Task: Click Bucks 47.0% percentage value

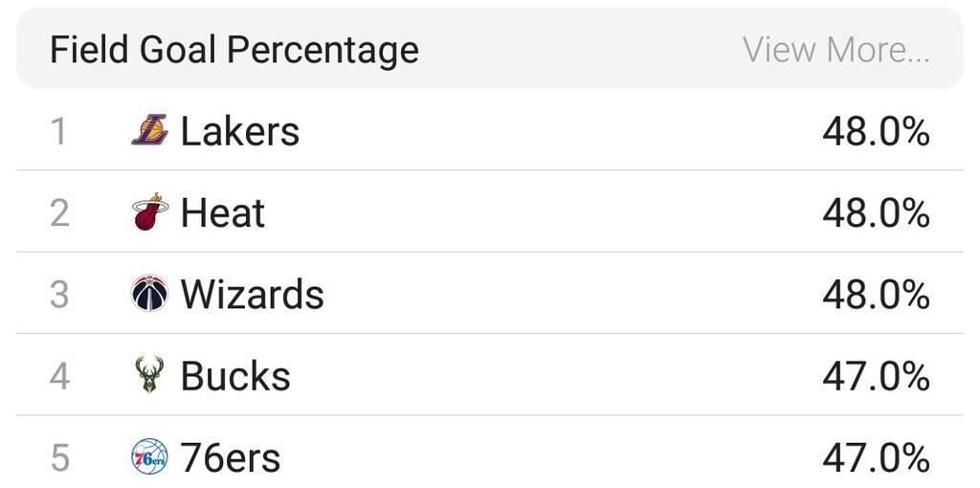Action: click(x=876, y=376)
